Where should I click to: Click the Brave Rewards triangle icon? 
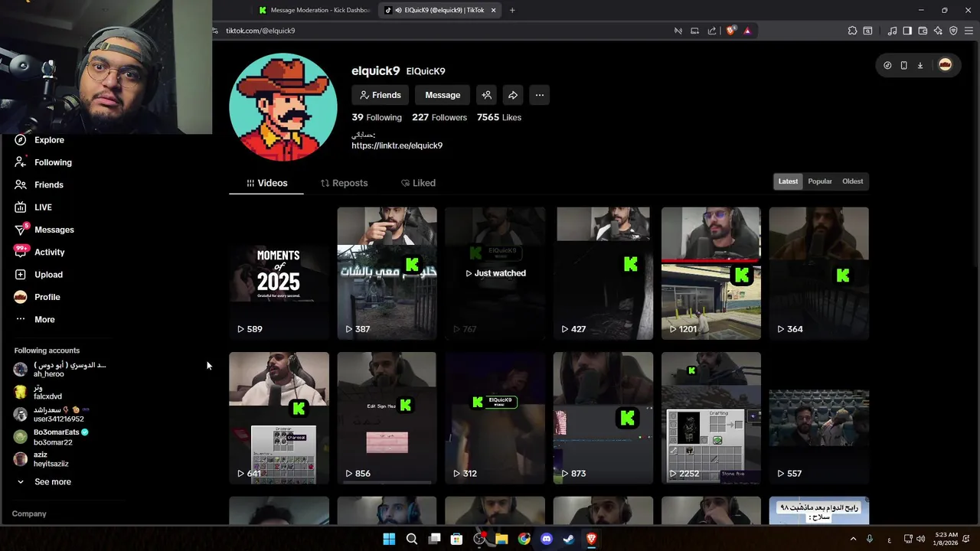coord(747,31)
